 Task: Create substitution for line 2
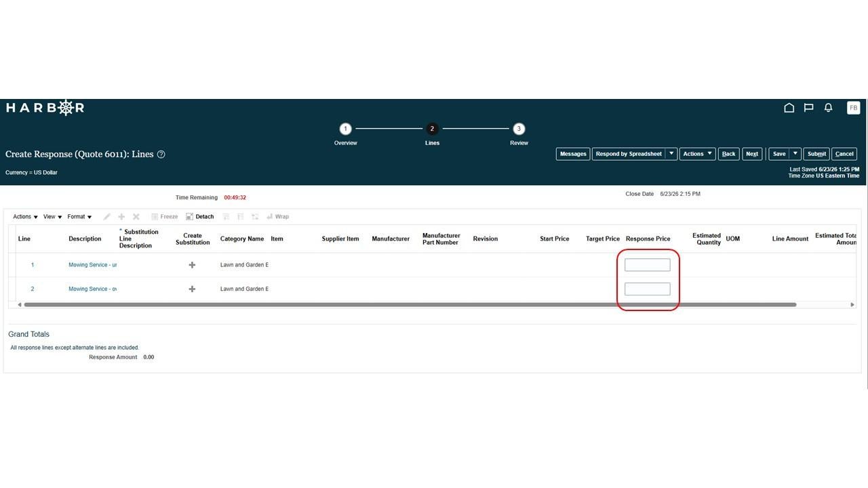(x=192, y=289)
